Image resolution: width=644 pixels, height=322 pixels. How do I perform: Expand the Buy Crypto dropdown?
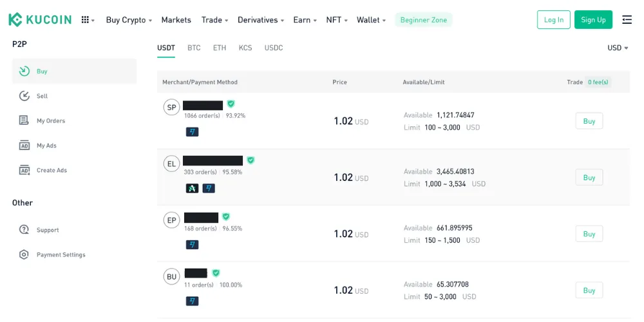tap(129, 20)
